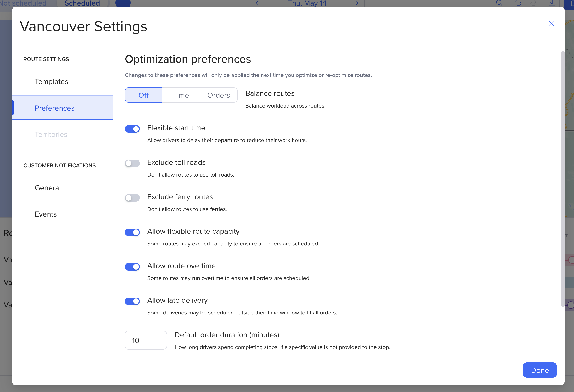This screenshot has width=574, height=392.
Task: Enable Exclude toll roads toggle
Action: pos(132,163)
